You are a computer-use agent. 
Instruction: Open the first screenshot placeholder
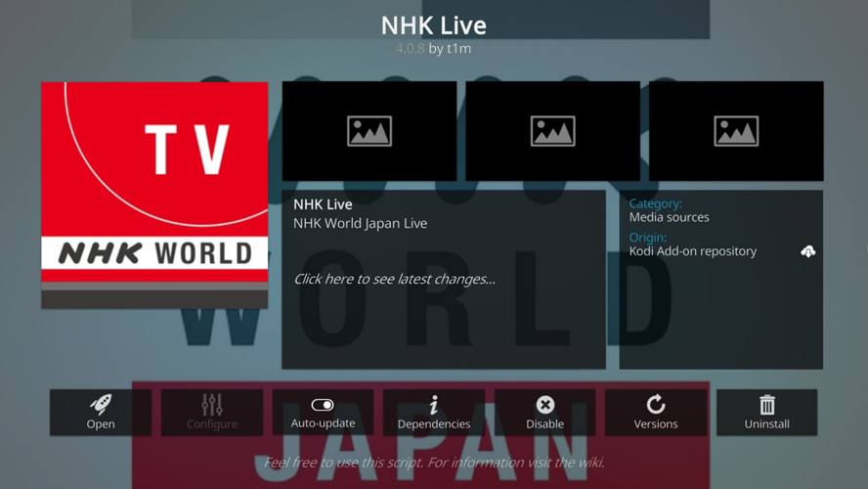pyautogui.click(x=369, y=131)
